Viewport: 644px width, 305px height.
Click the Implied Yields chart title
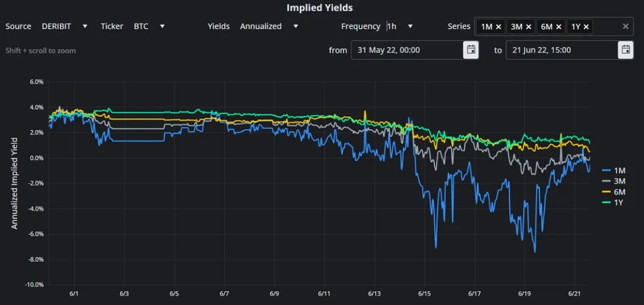pyautogui.click(x=320, y=7)
